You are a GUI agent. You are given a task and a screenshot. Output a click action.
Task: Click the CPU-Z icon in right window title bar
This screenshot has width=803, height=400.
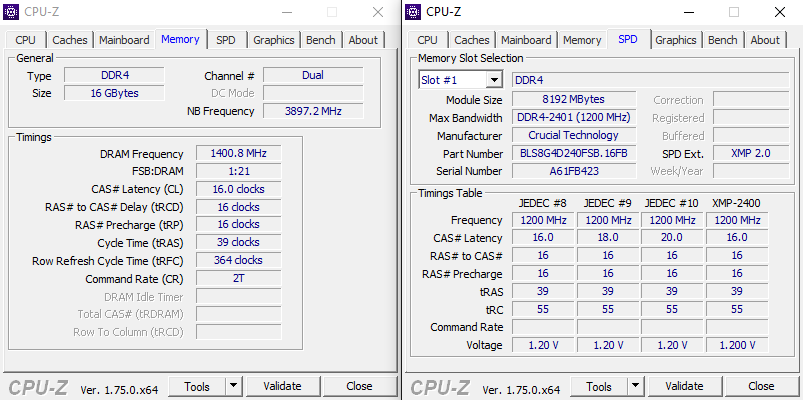(414, 12)
